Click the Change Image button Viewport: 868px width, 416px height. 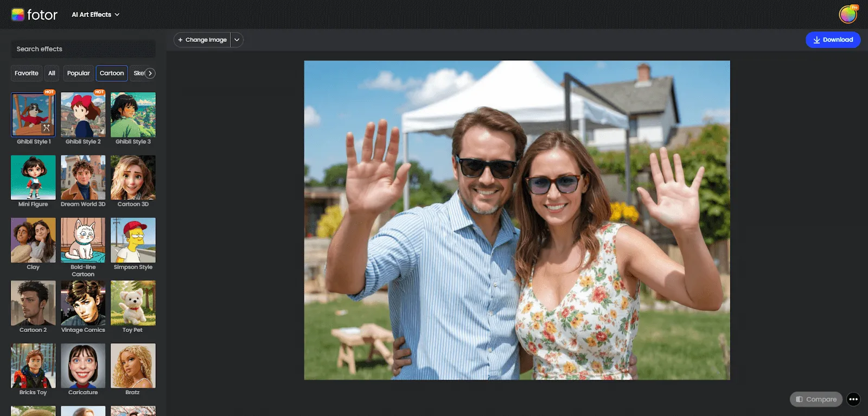tap(202, 40)
